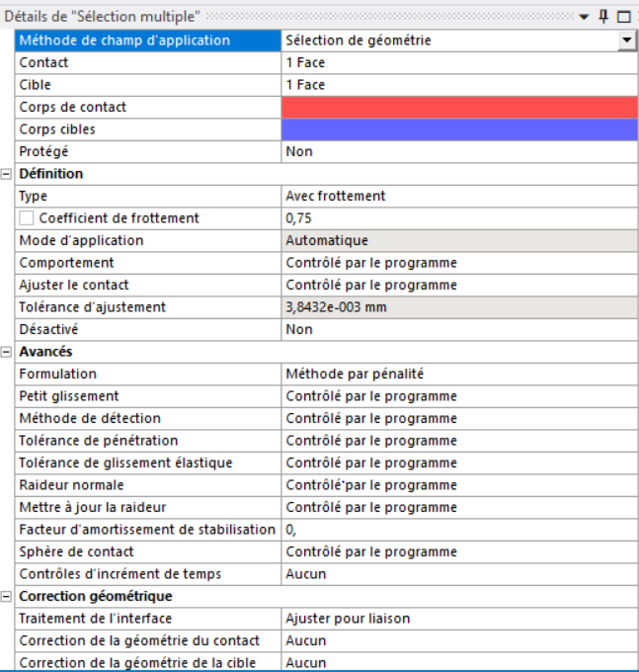Change the Contrôles d'incrément de temps value

459,574
